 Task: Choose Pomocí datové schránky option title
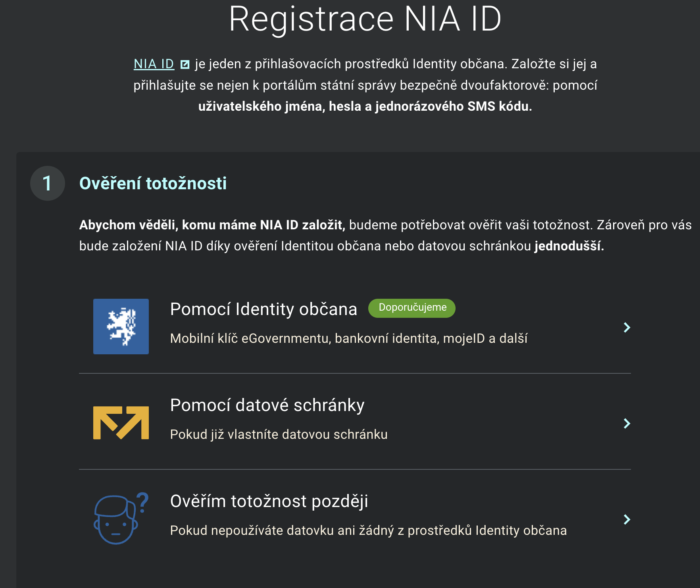pyautogui.click(x=267, y=405)
